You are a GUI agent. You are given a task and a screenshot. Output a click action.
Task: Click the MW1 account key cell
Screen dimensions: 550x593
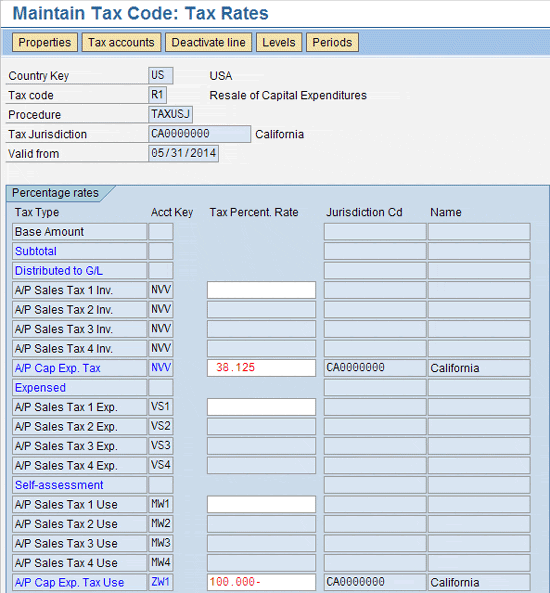pyautogui.click(x=161, y=504)
